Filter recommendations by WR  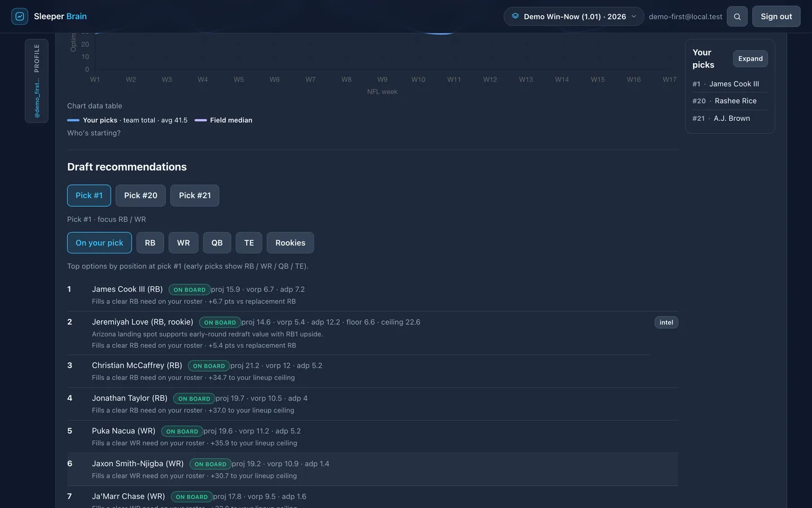coord(183,243)
